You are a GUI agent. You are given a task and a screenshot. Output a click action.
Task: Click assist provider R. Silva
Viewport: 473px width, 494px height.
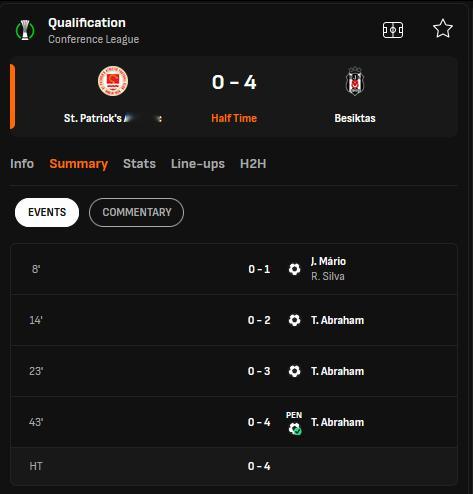(328, 276)
